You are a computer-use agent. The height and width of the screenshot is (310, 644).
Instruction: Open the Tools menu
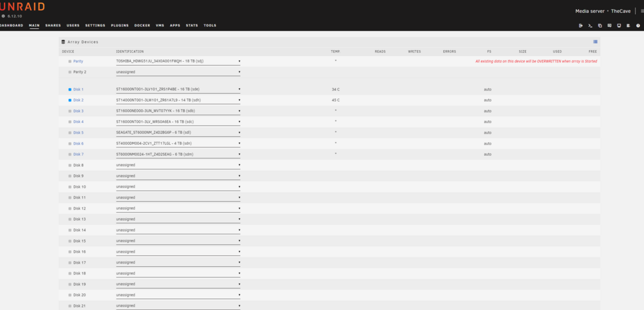[210, 26]
